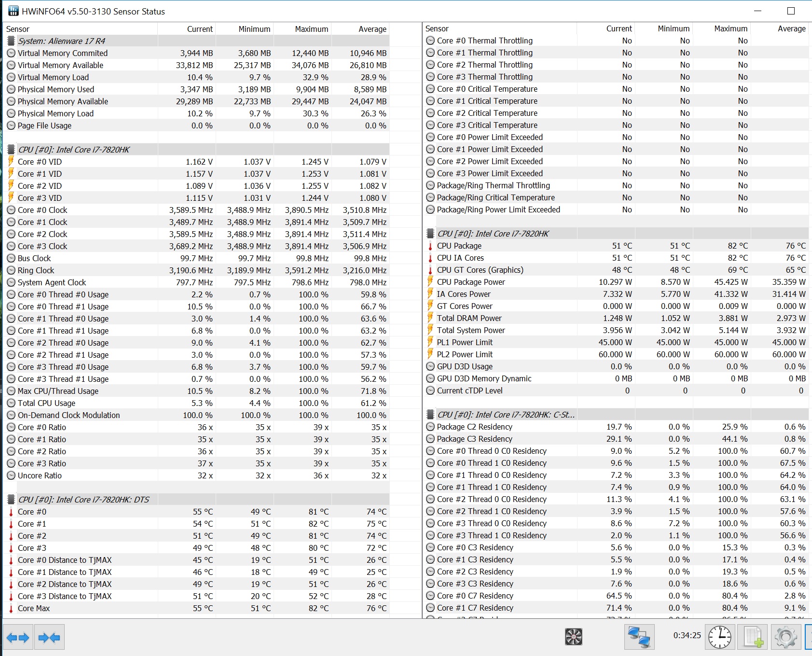Click Virtual Memory Commited sensor icon
The width and height of the screenshot is (812, 656).
tap(11, 53)
